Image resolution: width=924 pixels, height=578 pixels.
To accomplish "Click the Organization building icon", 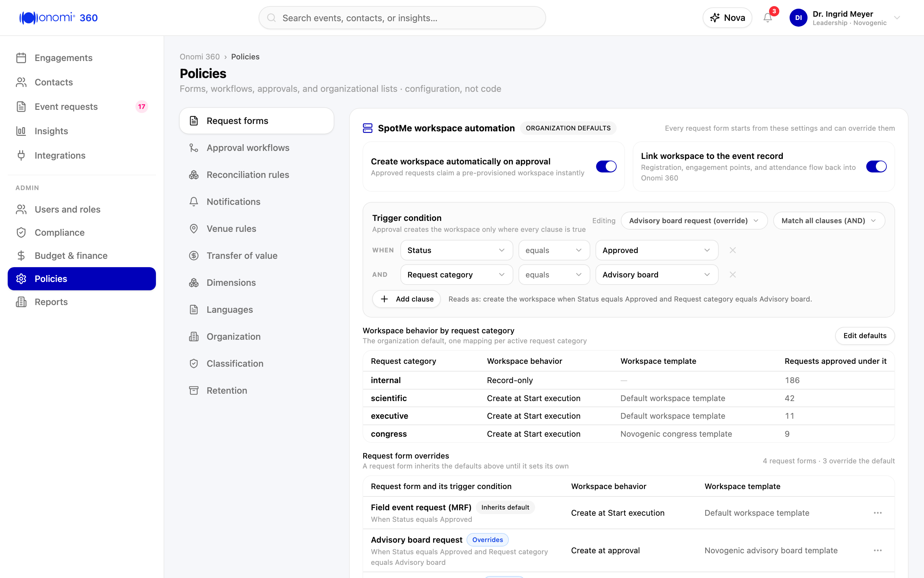I will pyautogui.click(x=193, y=337).
